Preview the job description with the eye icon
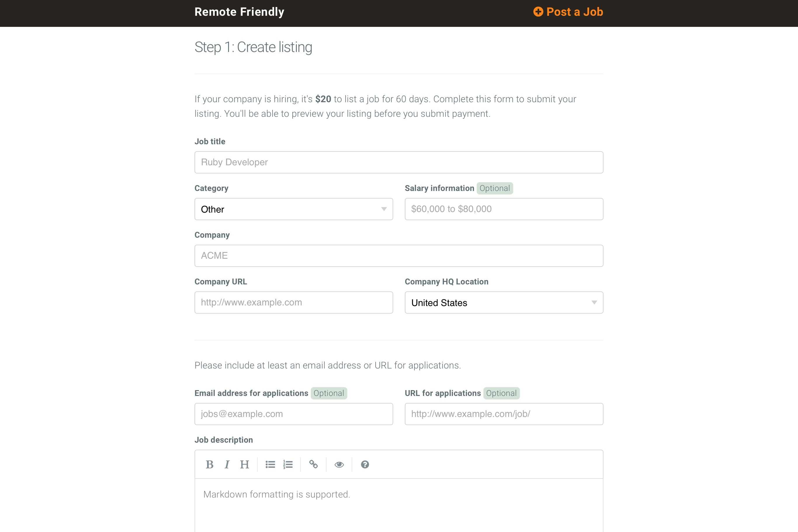798x532 pixels. pos(339,464)
